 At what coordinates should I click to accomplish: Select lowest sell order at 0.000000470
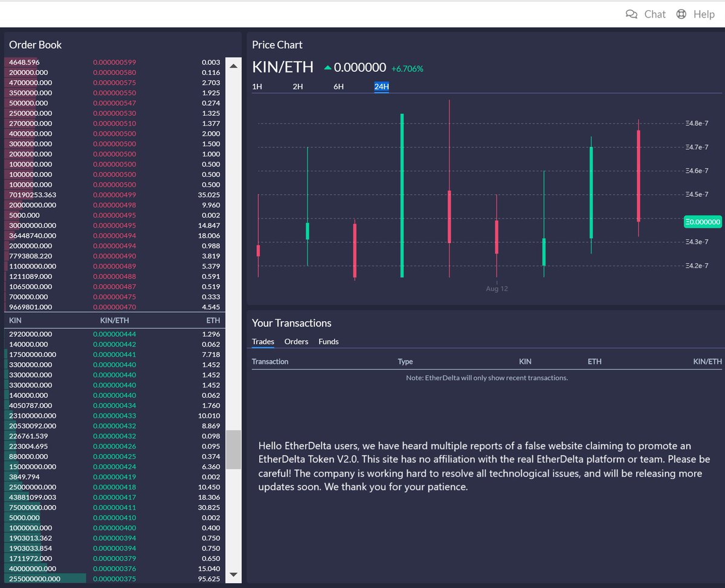[115, 307]
